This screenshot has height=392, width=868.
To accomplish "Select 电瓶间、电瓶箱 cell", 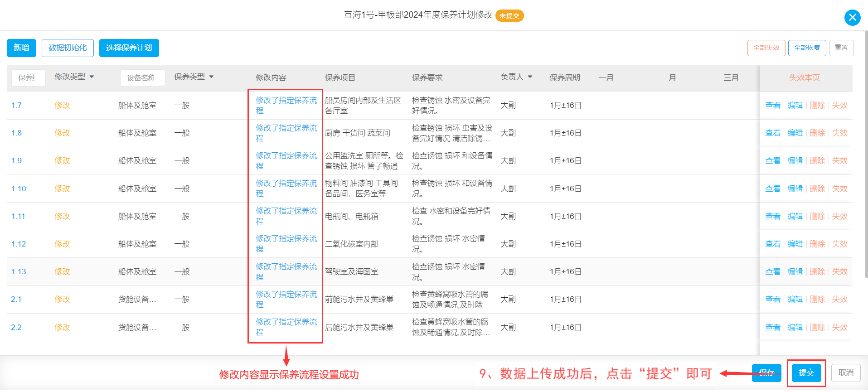I will coord(352,216).
